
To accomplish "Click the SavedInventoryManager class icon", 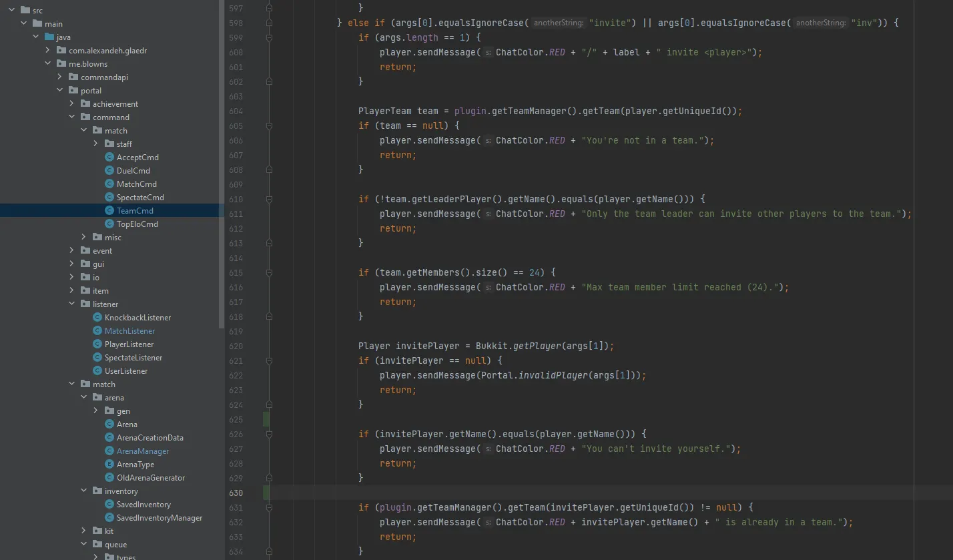I will (110, 518).
